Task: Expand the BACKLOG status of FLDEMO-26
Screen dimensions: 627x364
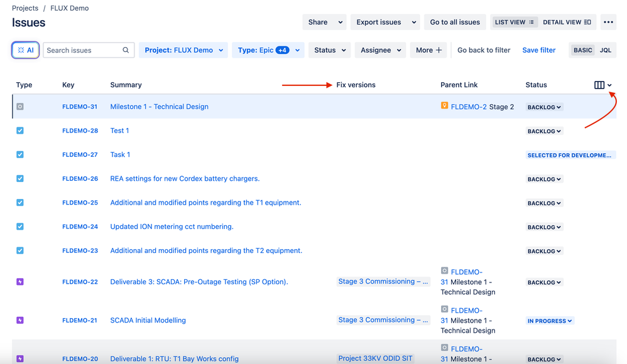Action: click(544, 179)
